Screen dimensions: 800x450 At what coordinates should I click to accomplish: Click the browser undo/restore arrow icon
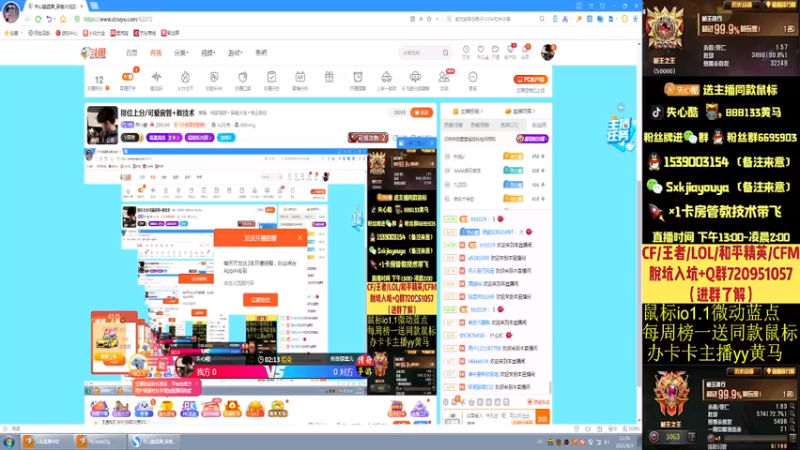point(49,19)
